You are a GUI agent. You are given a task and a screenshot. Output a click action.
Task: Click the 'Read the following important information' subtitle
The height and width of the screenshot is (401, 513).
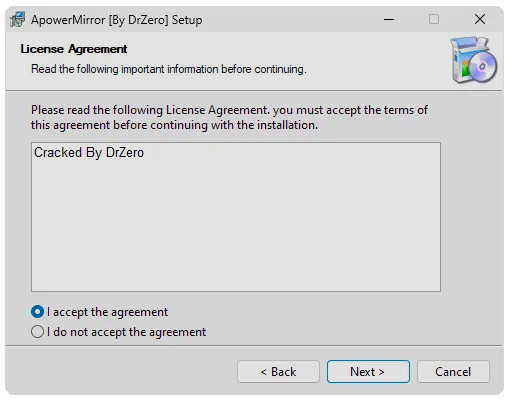click(169, 69)
